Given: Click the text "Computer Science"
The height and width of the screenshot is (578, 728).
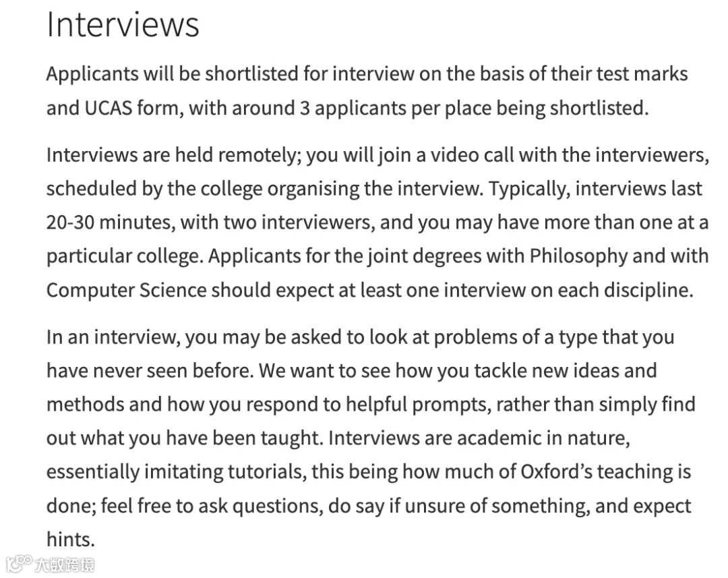Looking at the screenshot, I should click(126, 290).
